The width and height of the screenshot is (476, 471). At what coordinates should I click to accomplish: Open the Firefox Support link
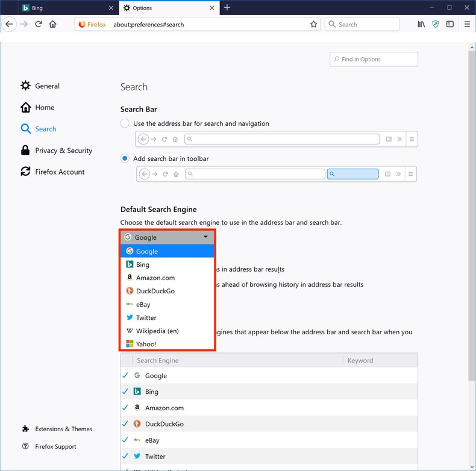coord(56,446)
